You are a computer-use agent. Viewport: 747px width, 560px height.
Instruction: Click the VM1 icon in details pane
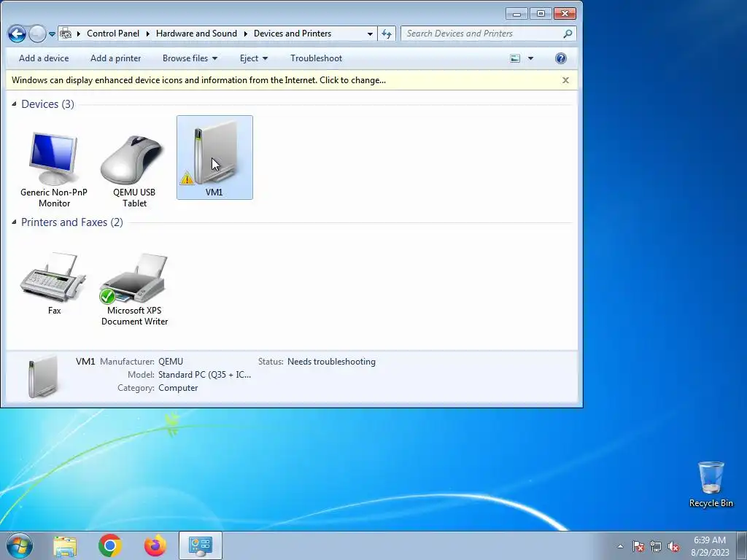tap(43, 376)
